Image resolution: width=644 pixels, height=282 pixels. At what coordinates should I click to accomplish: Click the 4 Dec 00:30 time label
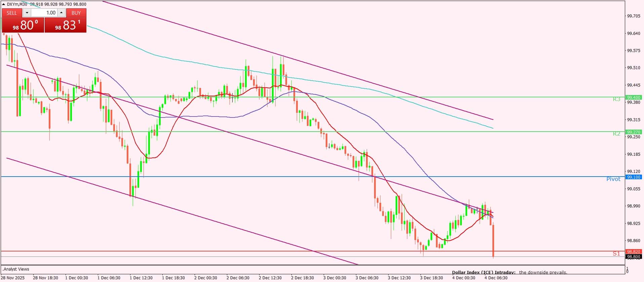coord(464,278)
